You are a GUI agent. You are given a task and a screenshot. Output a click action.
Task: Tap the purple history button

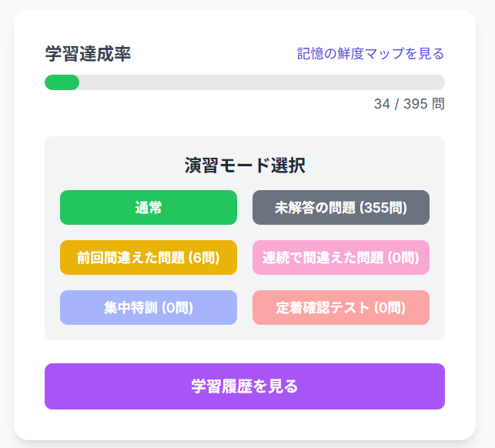[245, 386]
